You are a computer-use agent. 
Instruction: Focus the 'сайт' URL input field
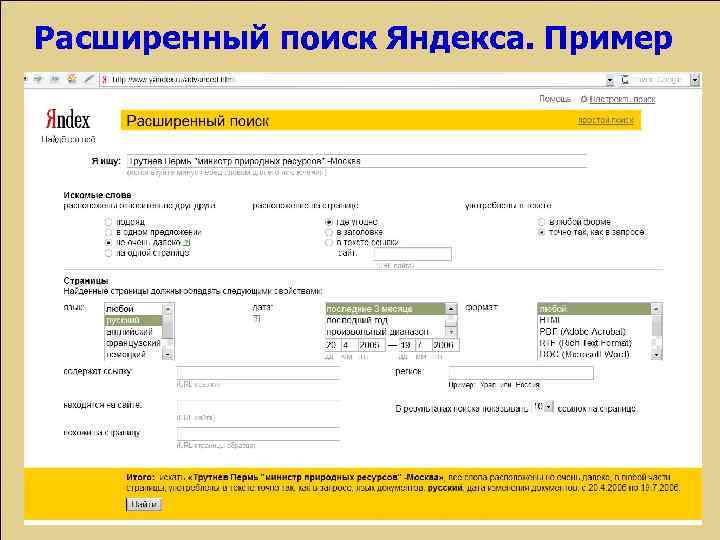(x=412, y=254)
